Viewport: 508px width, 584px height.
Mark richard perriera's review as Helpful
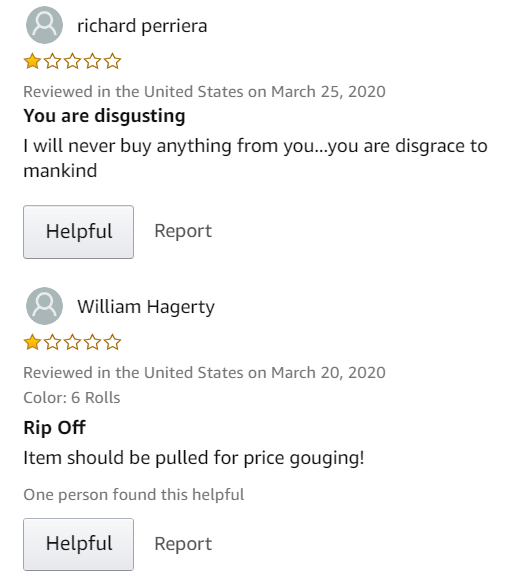pos(79,232)
